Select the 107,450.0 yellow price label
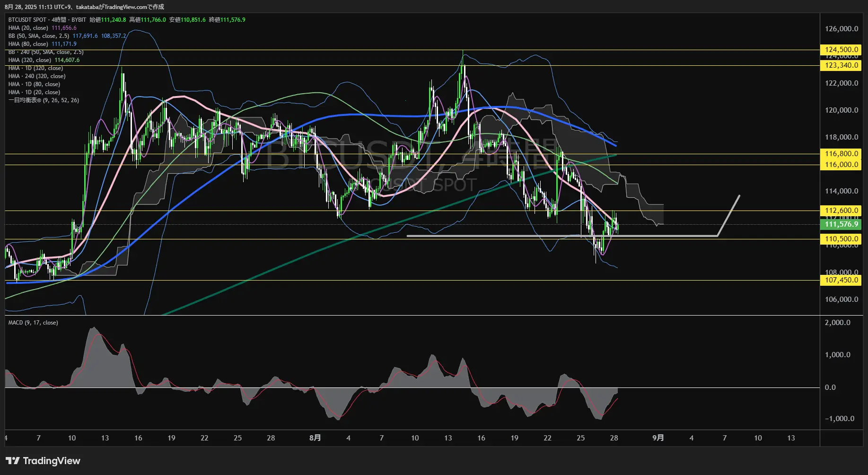Screen dimensions: 868x475 coord(841,280)
